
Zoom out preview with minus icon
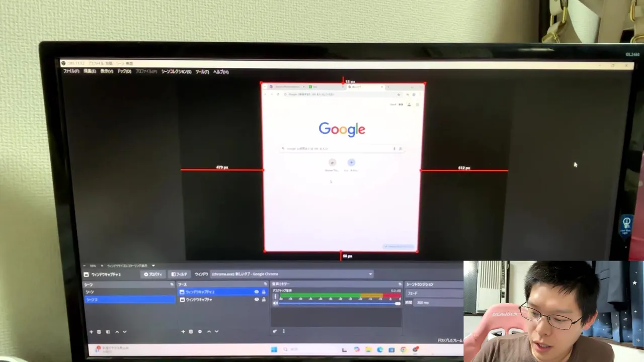click(85, 265)
